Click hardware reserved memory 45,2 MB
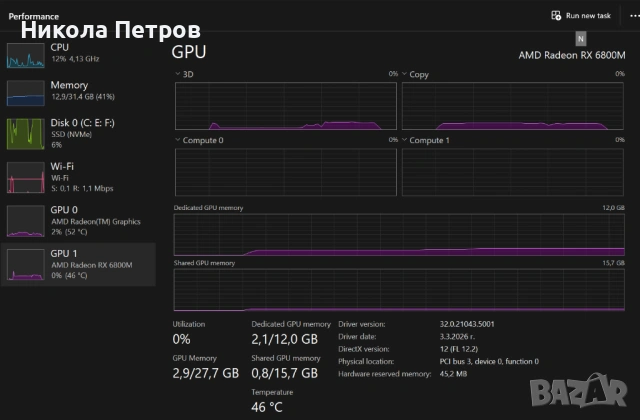The image size is (640, 420). [x=453, y=374]
